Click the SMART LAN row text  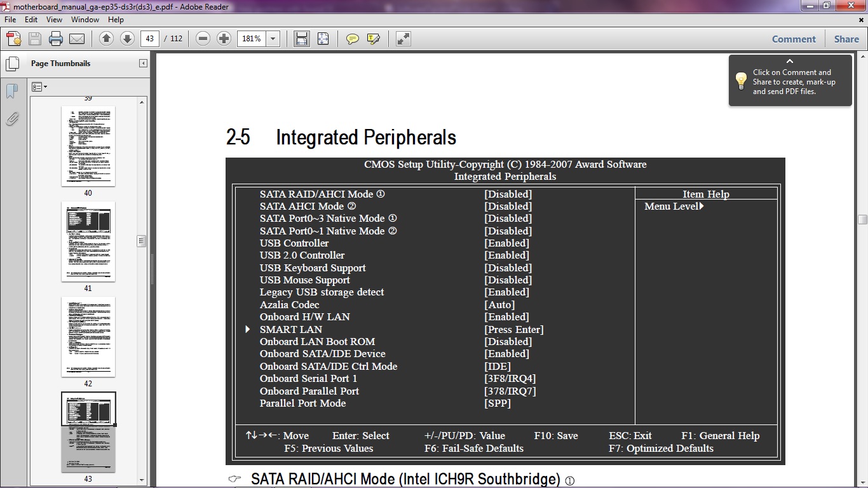291,329
